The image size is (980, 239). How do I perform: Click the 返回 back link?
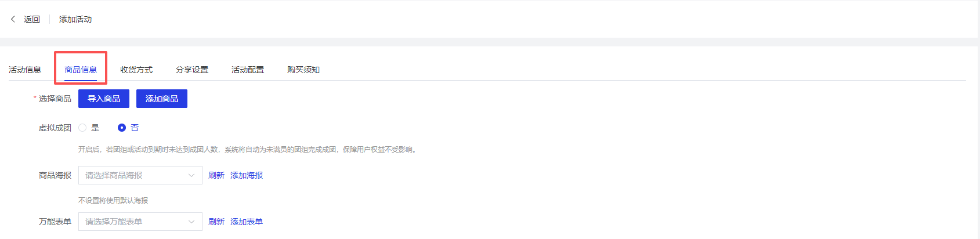pos(32,19)
